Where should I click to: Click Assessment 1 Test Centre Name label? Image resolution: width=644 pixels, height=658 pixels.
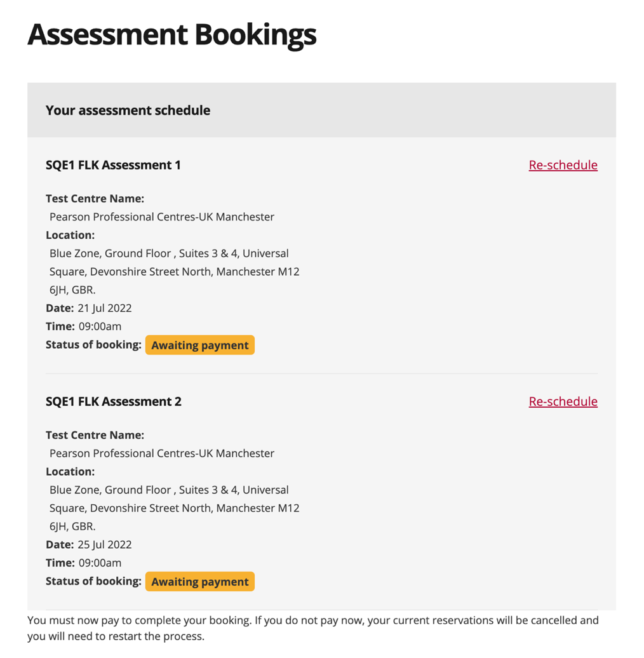[x=95, y=199]
